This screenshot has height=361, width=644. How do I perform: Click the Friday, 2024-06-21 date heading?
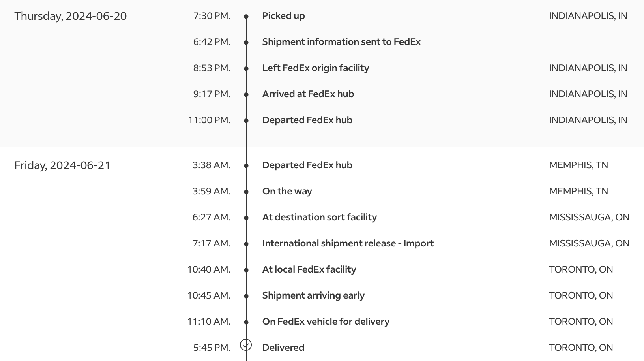pos(62,165)
